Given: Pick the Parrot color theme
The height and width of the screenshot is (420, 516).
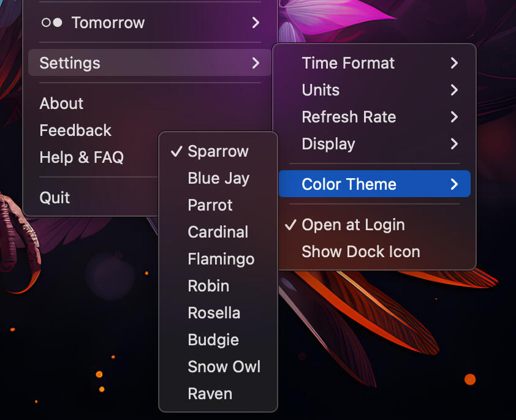Looking at the screenshot, I should [210, 205].
